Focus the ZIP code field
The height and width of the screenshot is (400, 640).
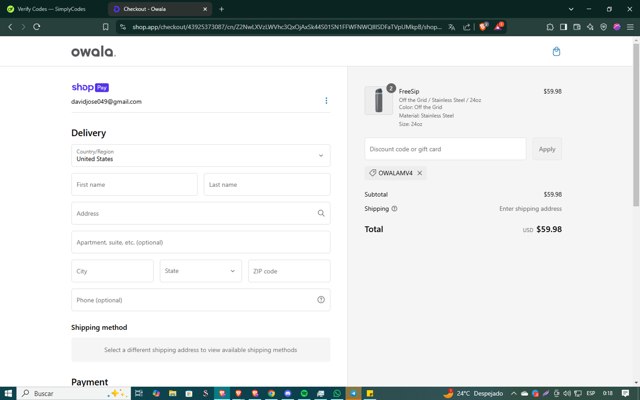coord(289,271)
